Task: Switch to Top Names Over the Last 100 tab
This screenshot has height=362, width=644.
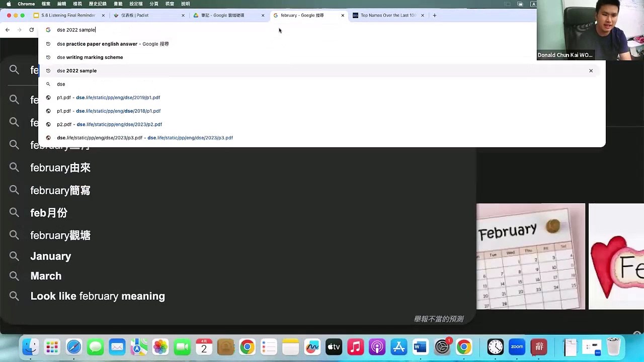Action: pyautogui.click(x=388, y=16)
